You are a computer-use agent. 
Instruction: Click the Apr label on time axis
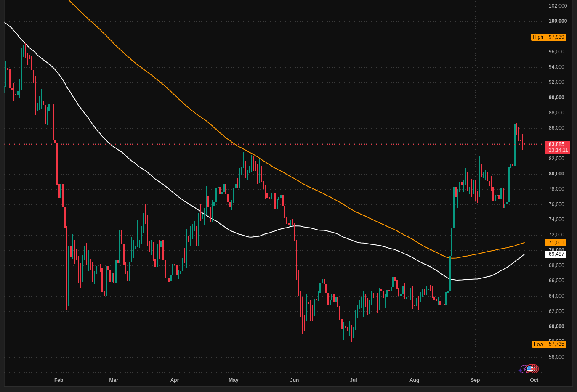pos(175,380)
